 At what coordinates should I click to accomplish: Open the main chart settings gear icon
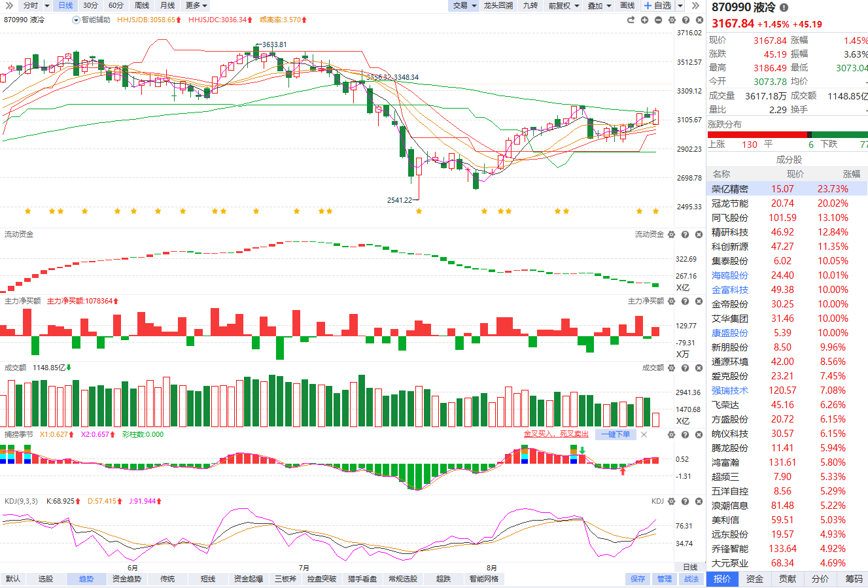672,20
